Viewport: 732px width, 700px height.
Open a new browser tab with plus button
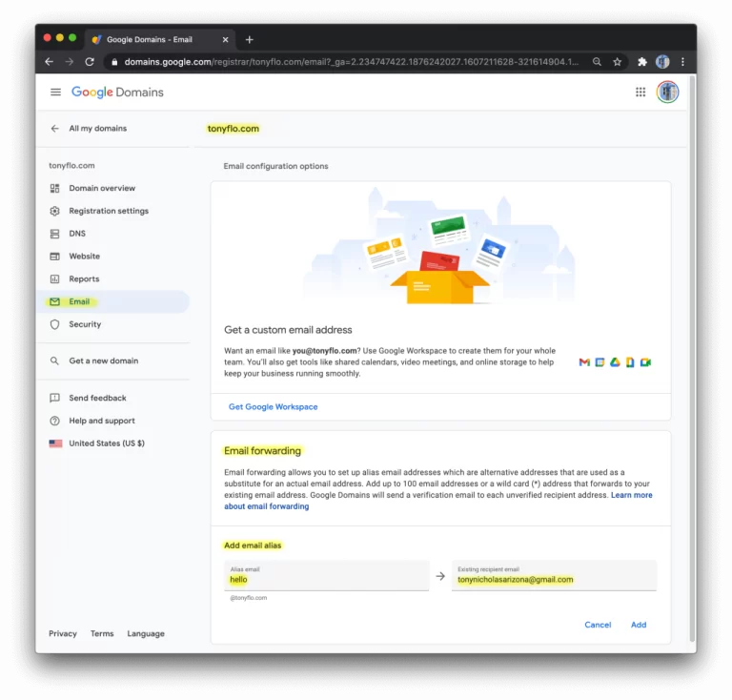[x=250, y=40]
